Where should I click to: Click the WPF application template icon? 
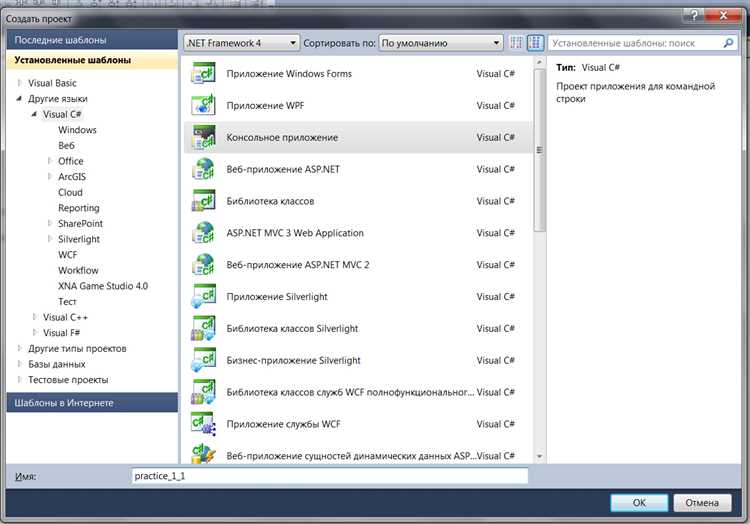(x=203, y=105)
